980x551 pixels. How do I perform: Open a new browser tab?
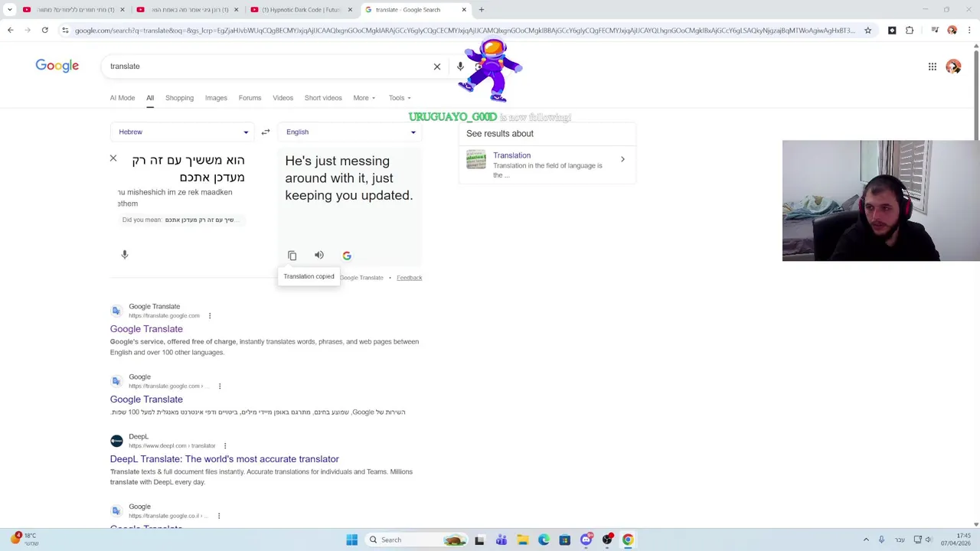[x=481, y=10]
